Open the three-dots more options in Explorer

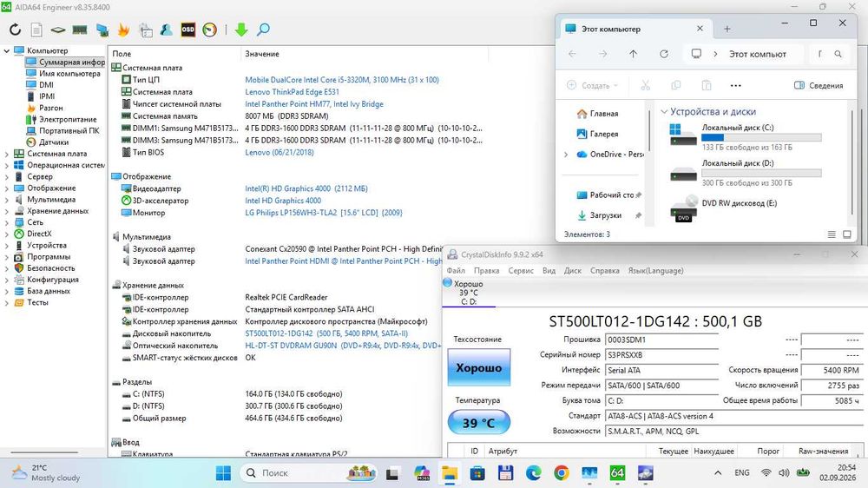tap(736, 85)
